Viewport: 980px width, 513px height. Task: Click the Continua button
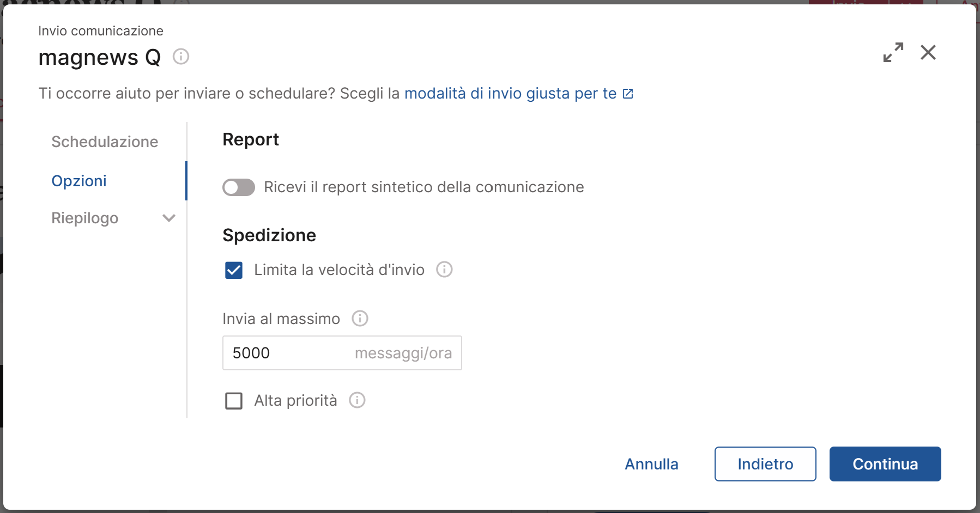coord(885,464)
